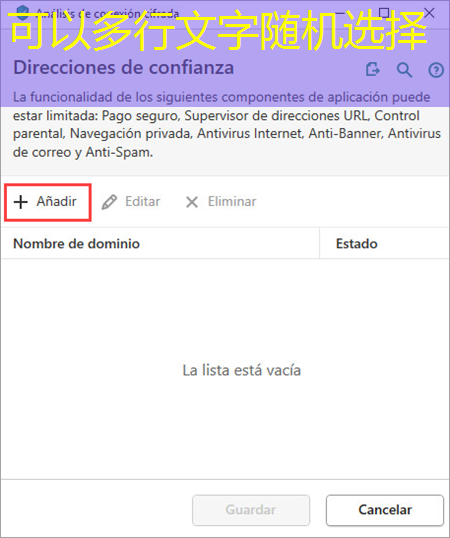Click the Kaspersky shield icon in the title bar
Screen dimensions: 450x538
(23, 13)
